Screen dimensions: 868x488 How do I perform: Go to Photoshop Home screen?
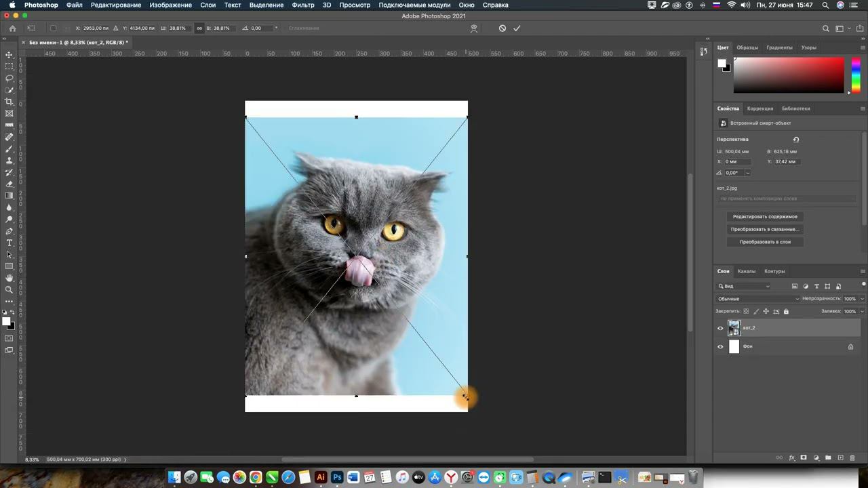12,28
